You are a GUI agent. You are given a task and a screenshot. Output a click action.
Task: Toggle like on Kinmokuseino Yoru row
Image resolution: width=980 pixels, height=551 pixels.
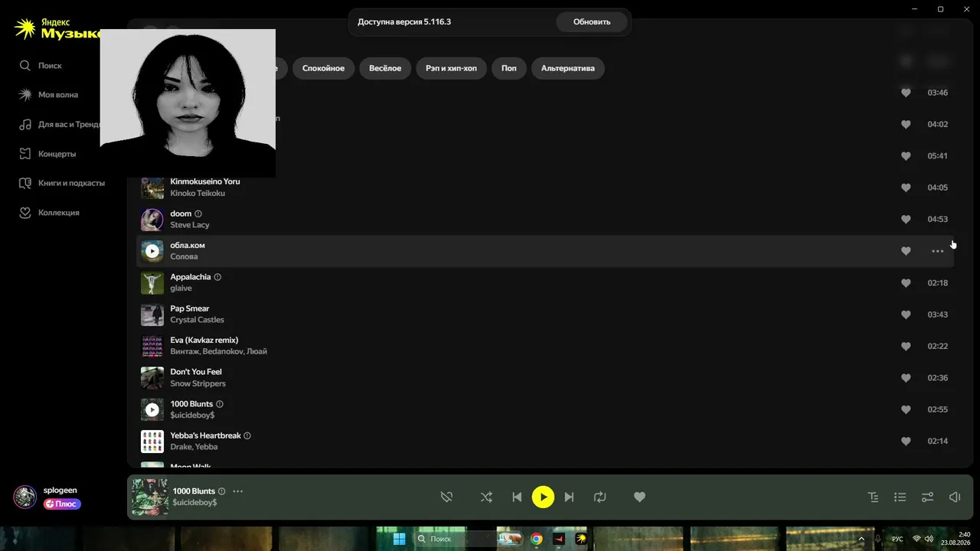[x=906, y=187]
